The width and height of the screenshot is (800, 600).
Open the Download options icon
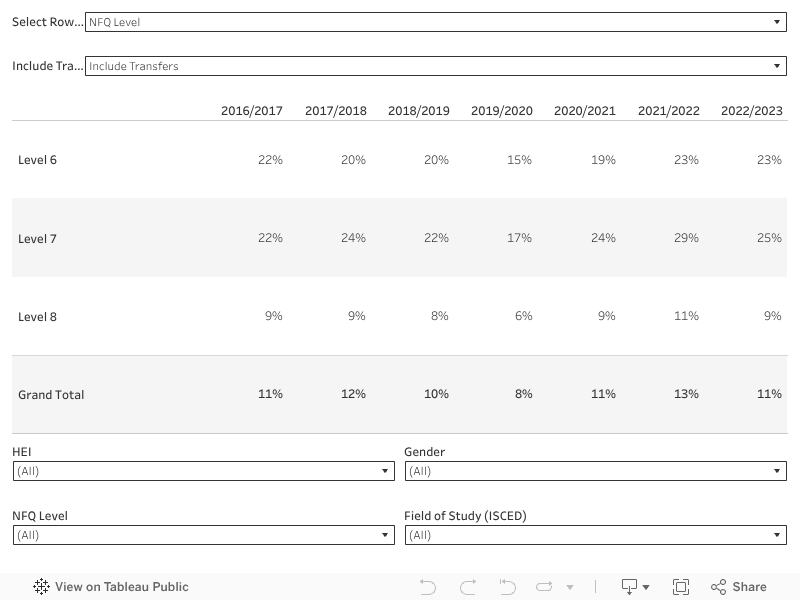click(x=635, y=587)
